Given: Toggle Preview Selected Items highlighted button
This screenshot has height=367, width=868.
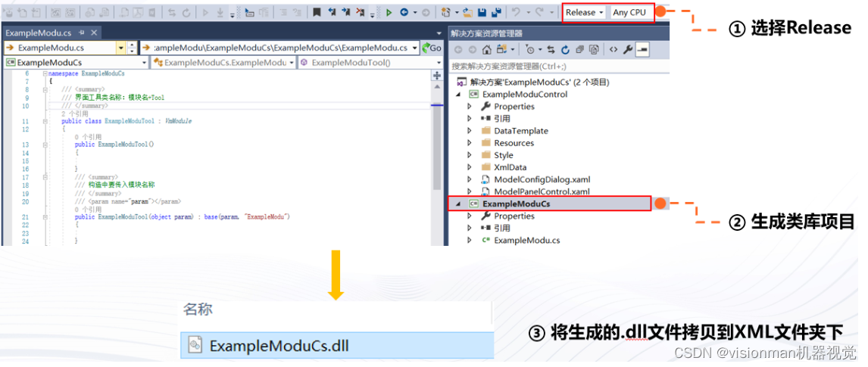Looking at the screenshot, I should coord(643,50).
